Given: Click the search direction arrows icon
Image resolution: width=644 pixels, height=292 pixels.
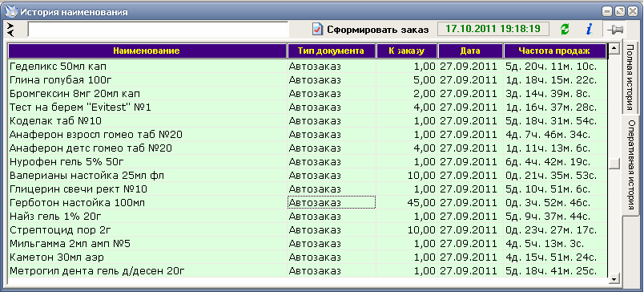Looking at the screenshot, I should tap(11, 29).
